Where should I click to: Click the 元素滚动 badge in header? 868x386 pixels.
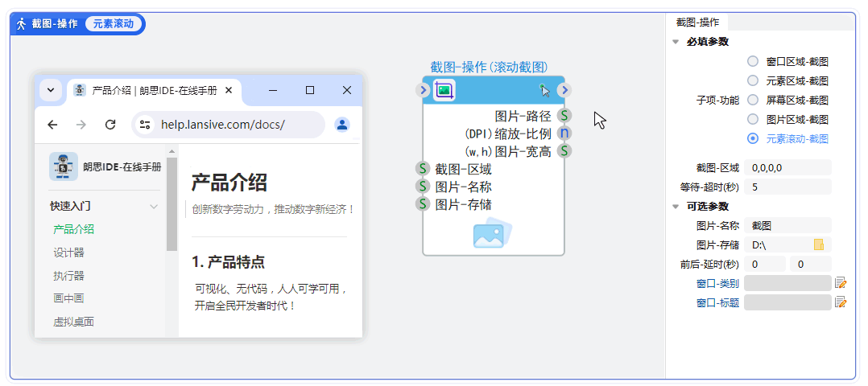[x=113, y=24]
